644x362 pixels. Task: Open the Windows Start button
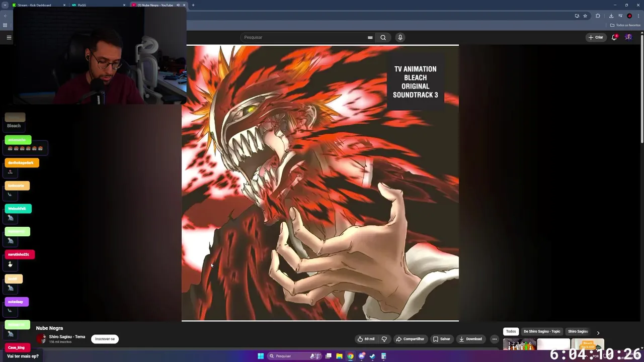point(261,356)
